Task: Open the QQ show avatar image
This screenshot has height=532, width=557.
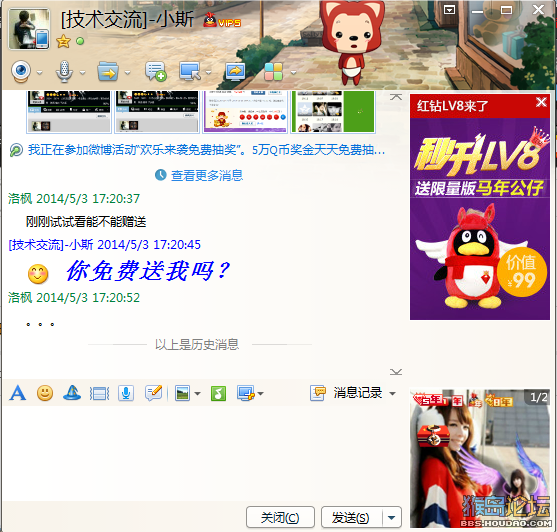Action: pyautogui.click(x=480, y=458)
